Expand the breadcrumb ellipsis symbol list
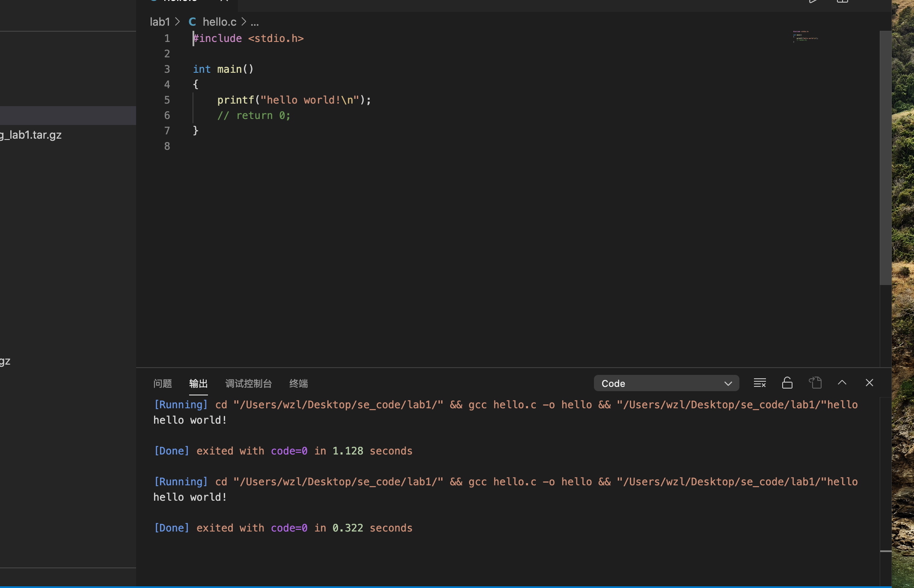 [255, 22]
